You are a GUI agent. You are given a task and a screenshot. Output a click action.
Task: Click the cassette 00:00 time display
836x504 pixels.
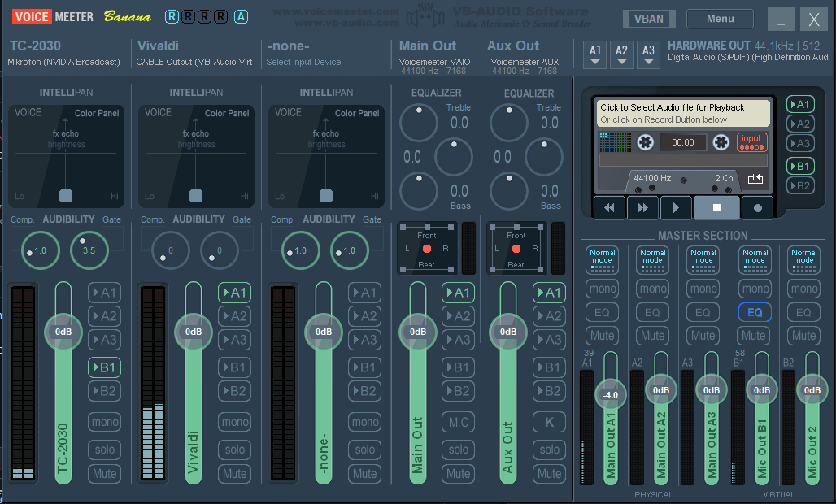[682, 142]
